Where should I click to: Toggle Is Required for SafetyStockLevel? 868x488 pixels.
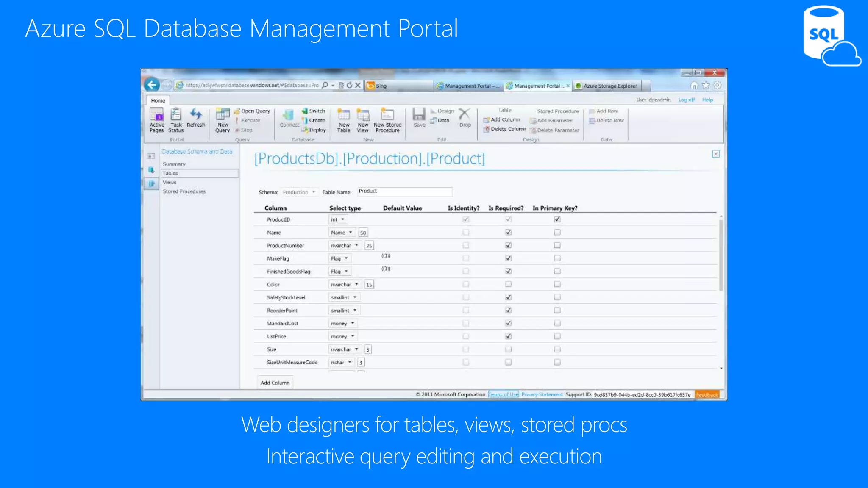click(x=508, y=297)
